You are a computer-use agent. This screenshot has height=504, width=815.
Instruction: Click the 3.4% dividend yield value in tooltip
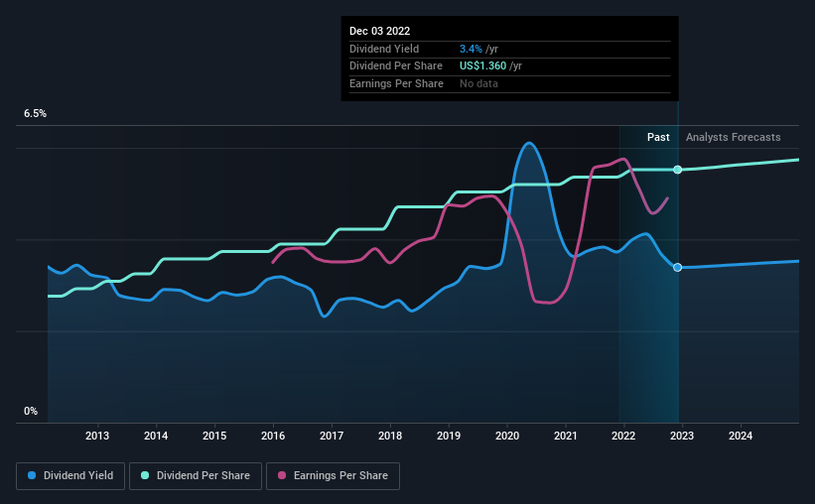pyautogui.click(x=471, y=49)
